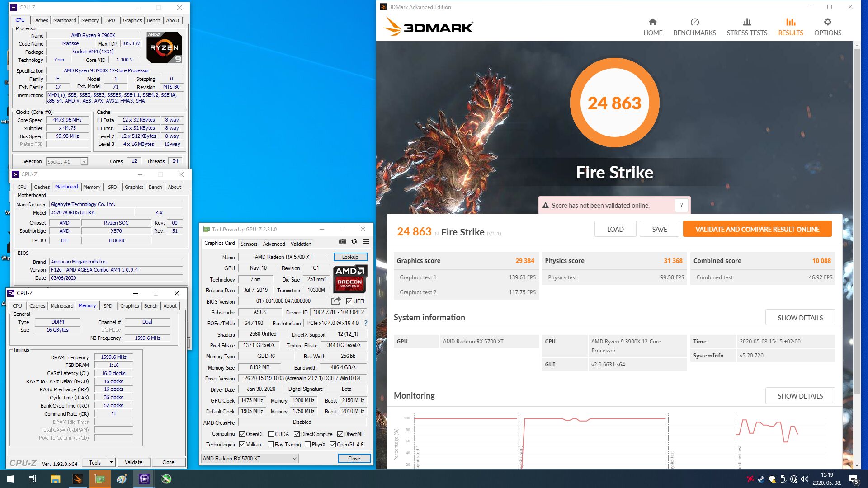Open notification center icon
This screenshot has width=868, height=488.
click(854, 479)
